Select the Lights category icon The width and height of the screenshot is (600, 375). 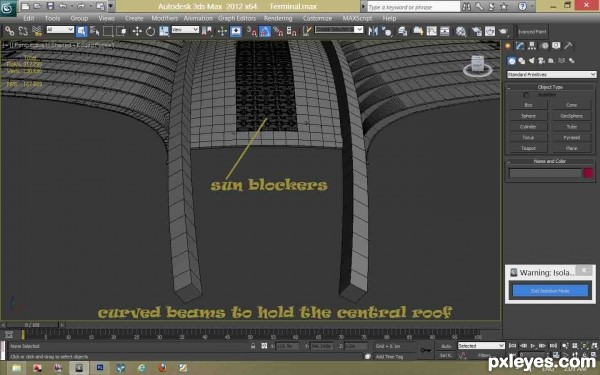click(532, 60)
